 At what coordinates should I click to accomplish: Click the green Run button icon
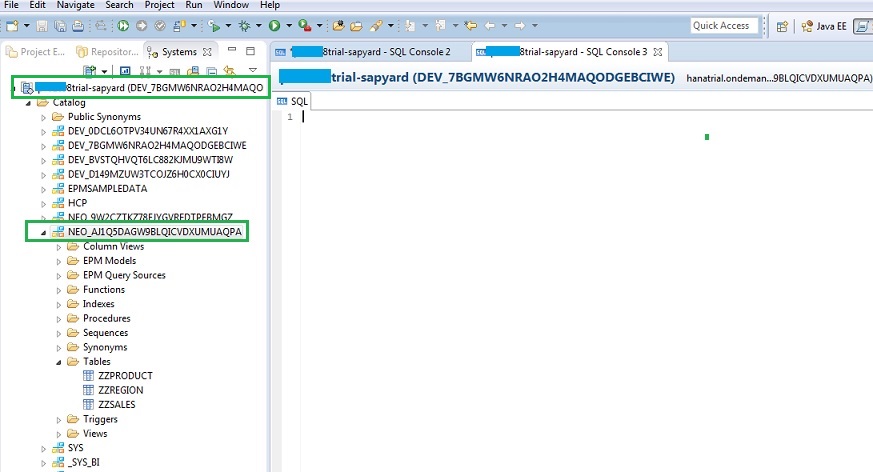click(274, 26)
